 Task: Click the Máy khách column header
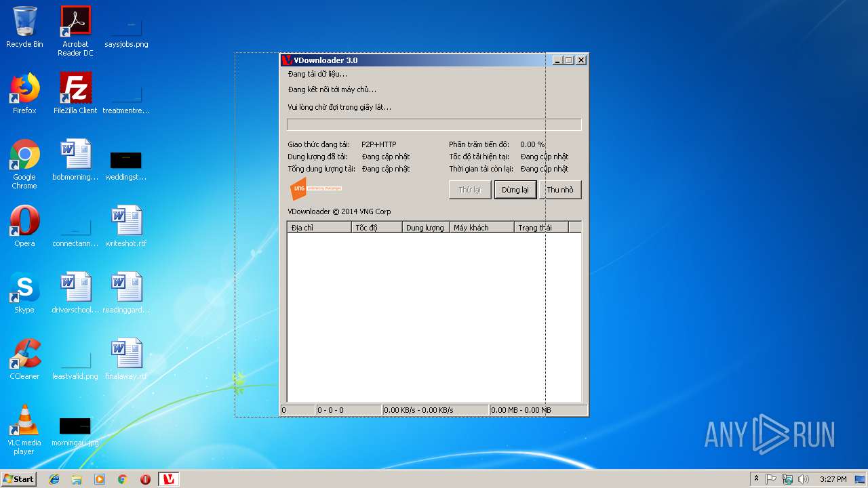coord(481,228)
